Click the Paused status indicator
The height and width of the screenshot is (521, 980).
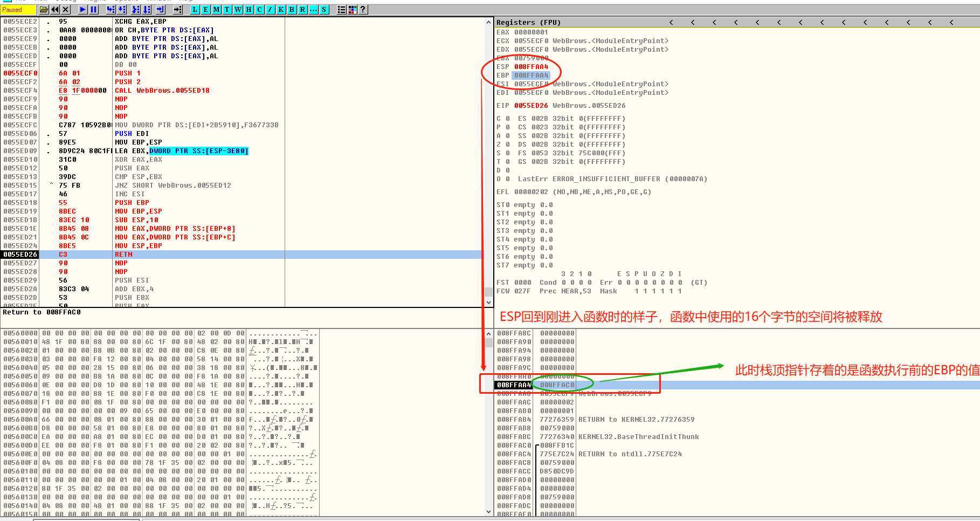(18, 9)
